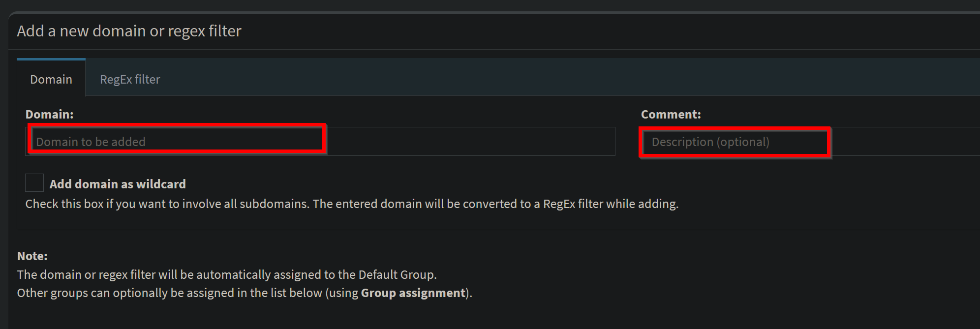Switch to the RegEx filter tab
This screenshot has width=980, height=329.
click(130, 79)
